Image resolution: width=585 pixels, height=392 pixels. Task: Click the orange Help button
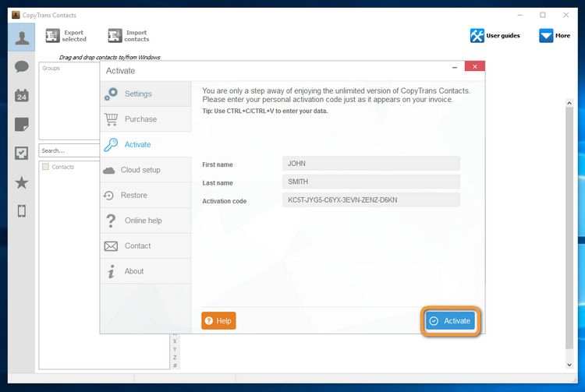(x=218, y=321)
